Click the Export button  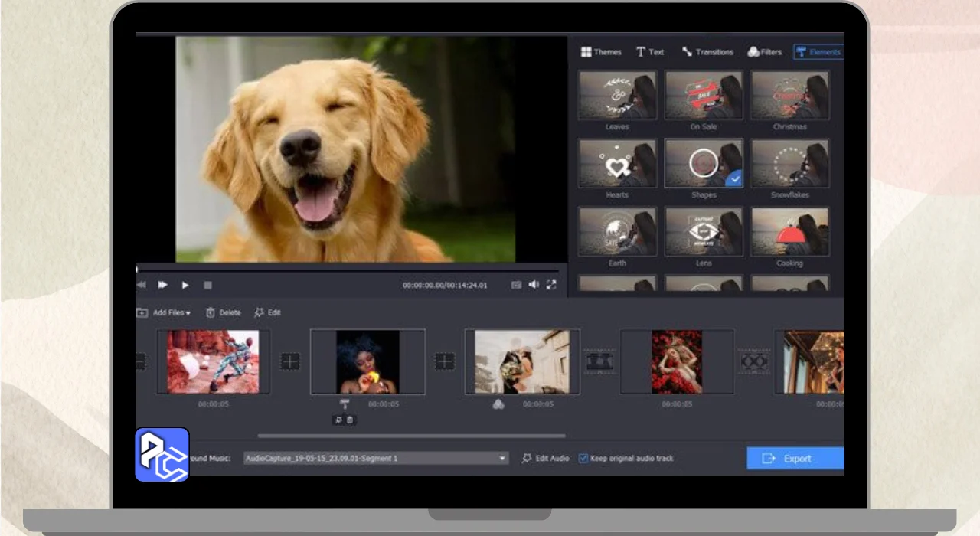(x=795, y=459)
